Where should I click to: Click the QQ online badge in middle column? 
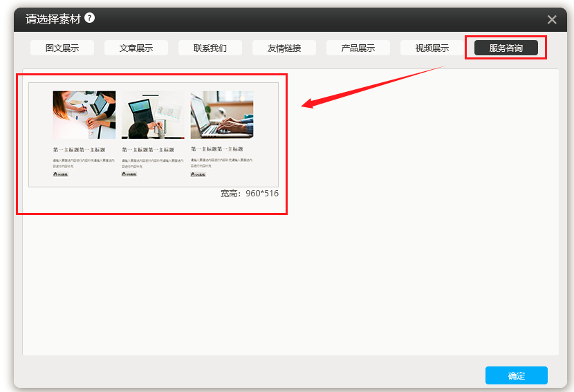(x=129, y=174)
